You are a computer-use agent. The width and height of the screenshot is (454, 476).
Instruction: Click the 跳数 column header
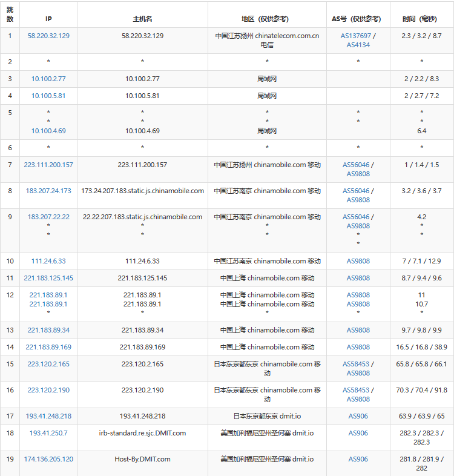pos(10,15)
